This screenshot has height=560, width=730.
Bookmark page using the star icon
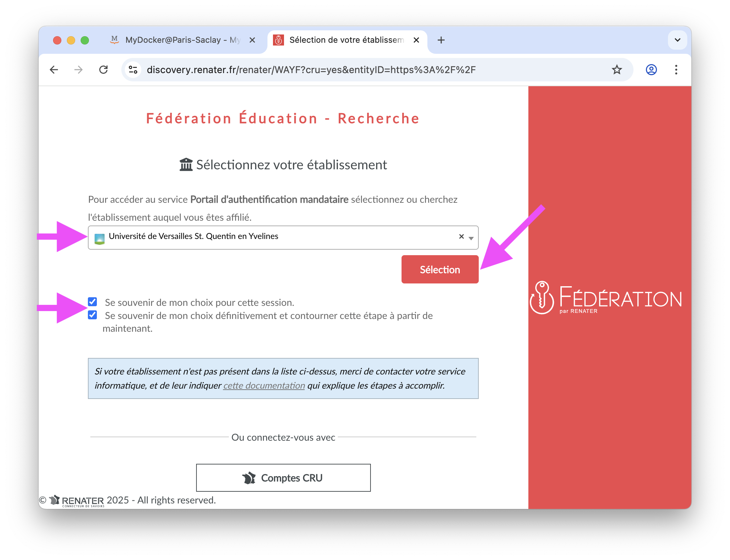click(x=617, y=70)
